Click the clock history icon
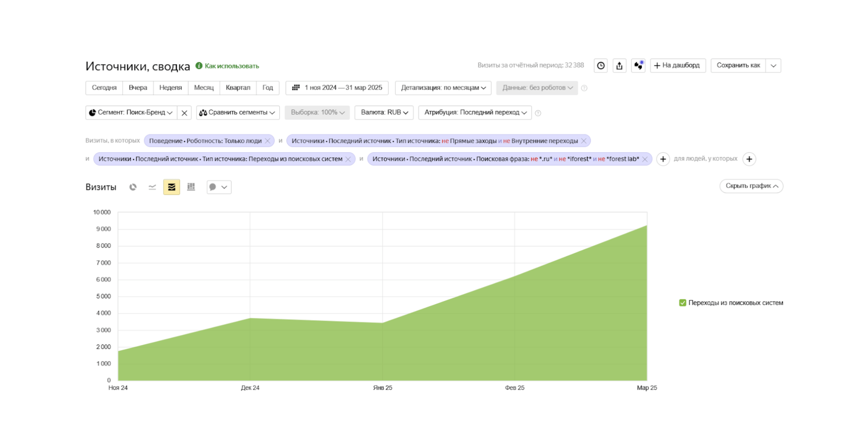Image resolution: width=868 pixels, height=448 pixels. [601, 66]
